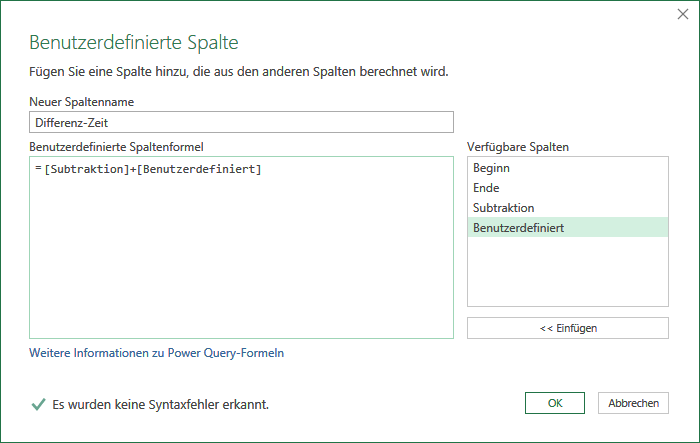Viewport: 700px width, 443px height.
Task: Click blank space below the column list
Action: tap(568, 272)
